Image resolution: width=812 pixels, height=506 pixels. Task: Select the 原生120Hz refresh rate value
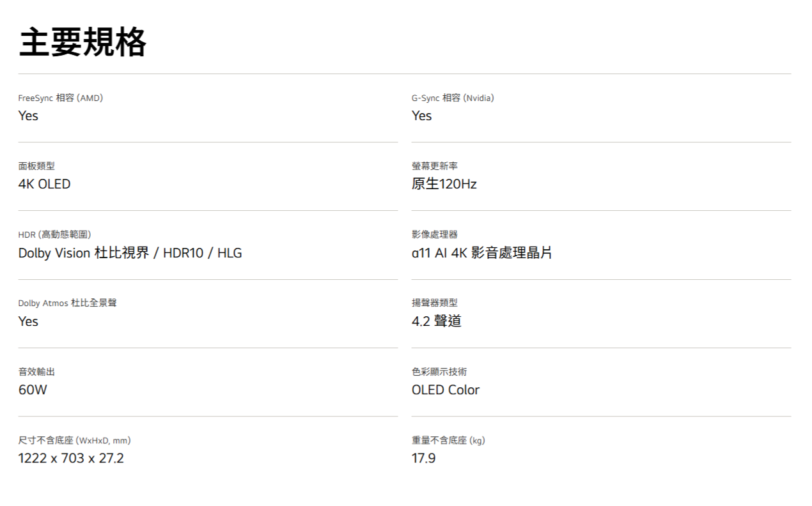click(444, 184)
